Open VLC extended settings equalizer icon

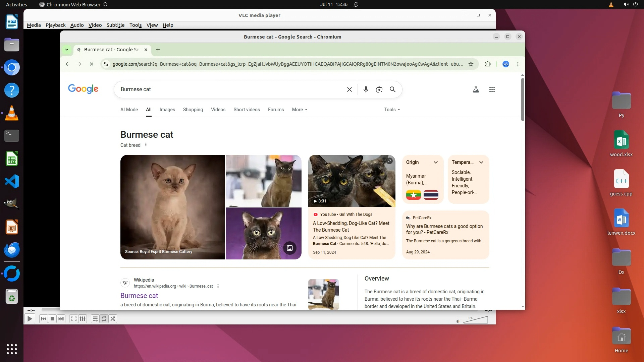(83, 319)
